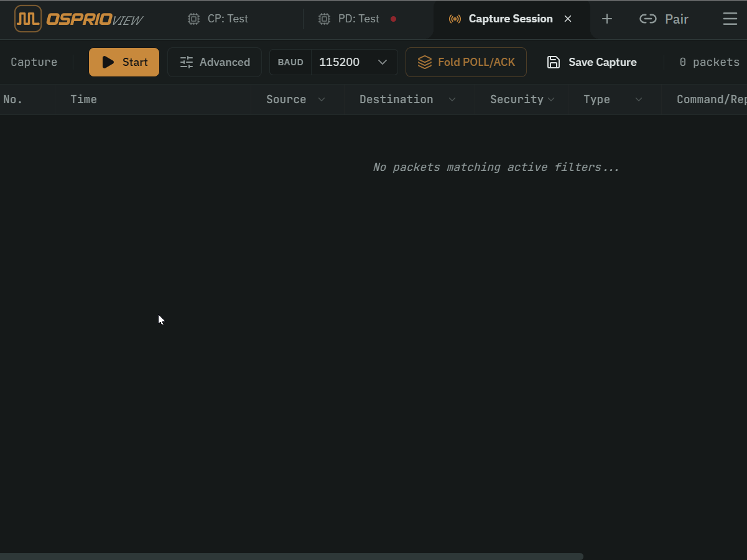This screenshot has width=747, height=560.
Task: Click the Pair link button
Action: click(x=664, y=19)
